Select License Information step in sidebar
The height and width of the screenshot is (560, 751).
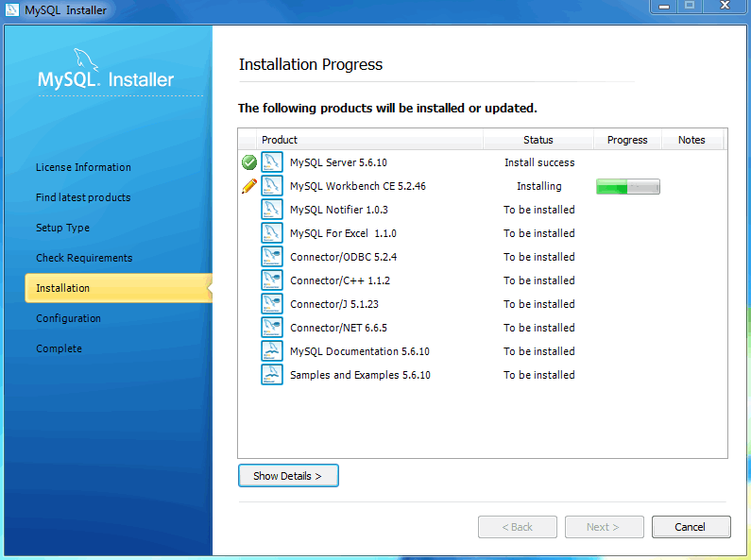83,167
